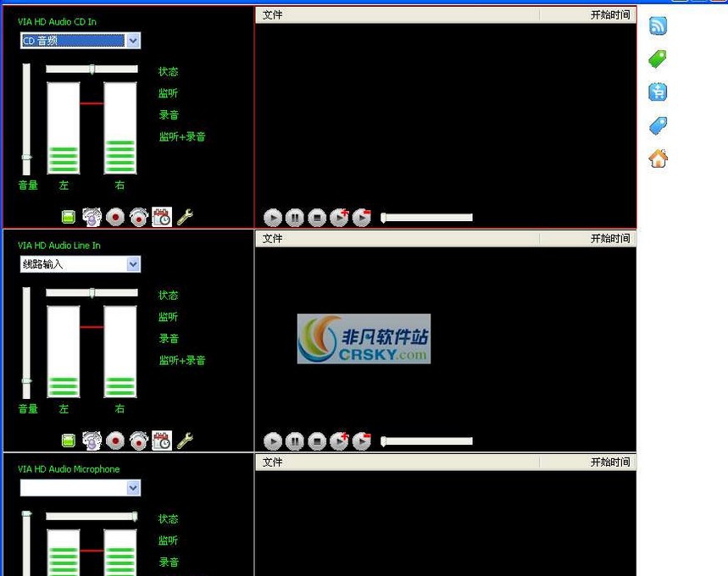The width and height of the screenshot is (728, 576).
Task: Click the left channel level meter in CD In
Action: coord(64,128)
